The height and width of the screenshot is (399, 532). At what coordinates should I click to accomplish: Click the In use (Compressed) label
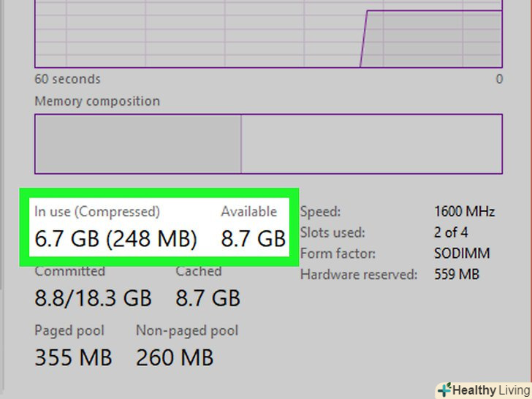[x=96, y=212]
